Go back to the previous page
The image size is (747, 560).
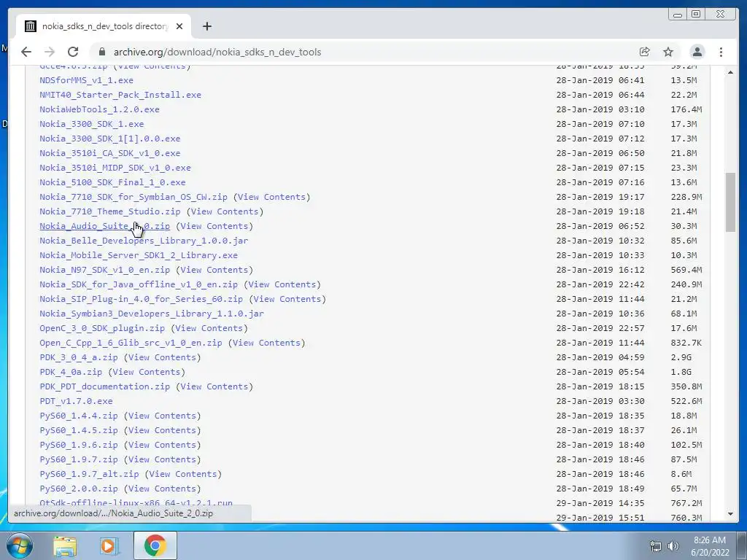pyautogui.click(x=26, y=52)
